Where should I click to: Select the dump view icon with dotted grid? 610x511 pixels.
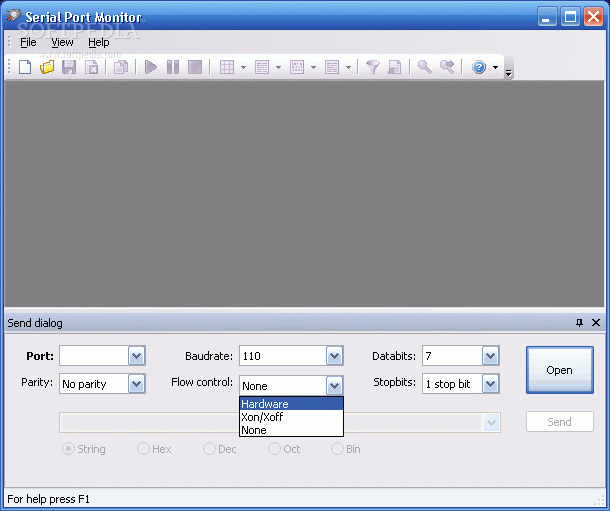coord(297,67)
